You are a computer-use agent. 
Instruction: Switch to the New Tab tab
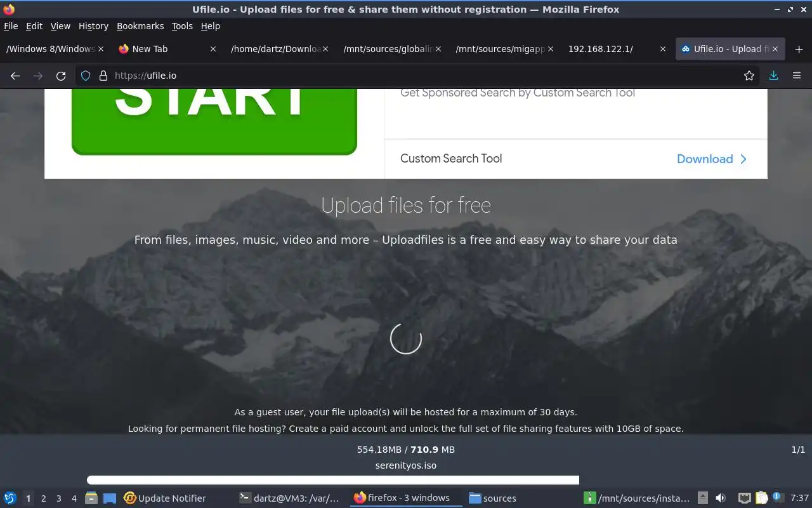point(168,49)
